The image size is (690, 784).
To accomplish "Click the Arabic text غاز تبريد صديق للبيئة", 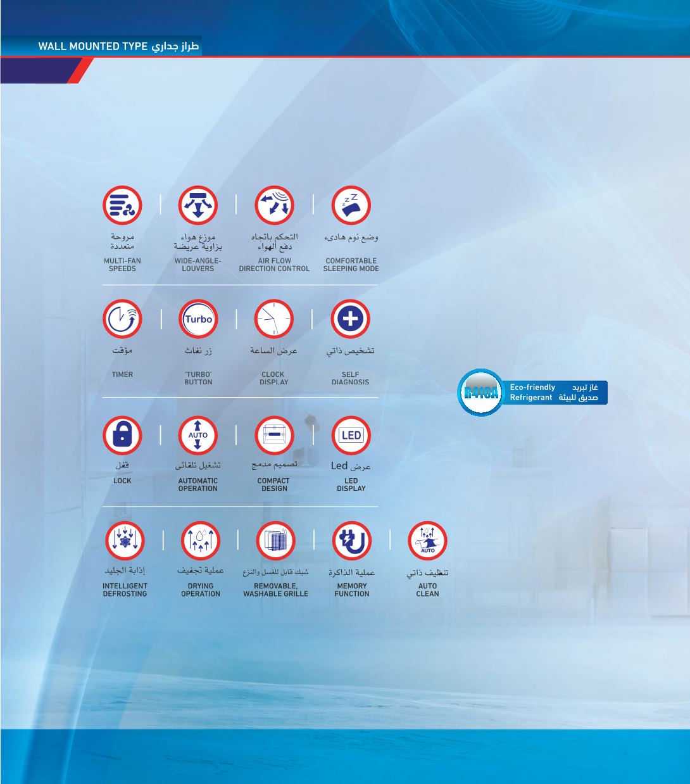I will pyautogui.click(x=579, y=393).
